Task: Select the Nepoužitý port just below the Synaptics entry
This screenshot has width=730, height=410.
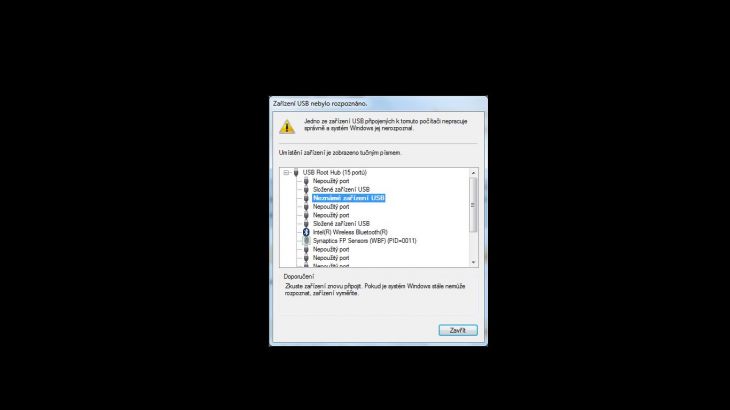Action: [x=331, y=249]
